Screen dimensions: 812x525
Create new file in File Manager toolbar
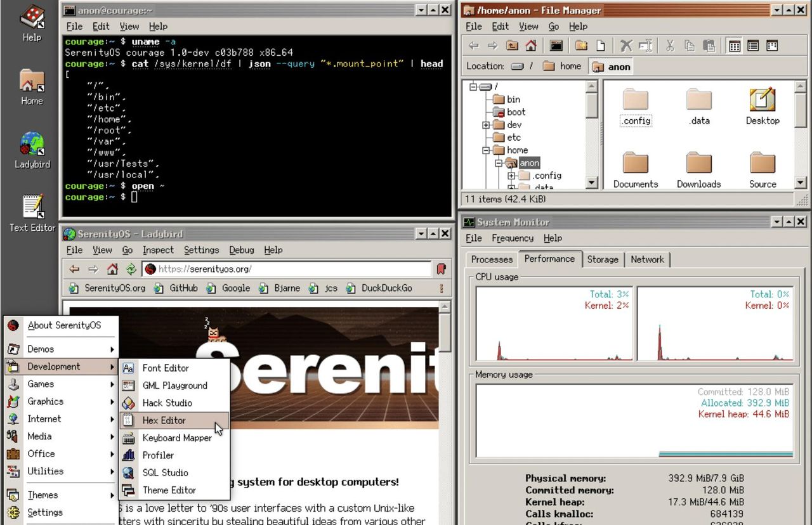(600, 46)
